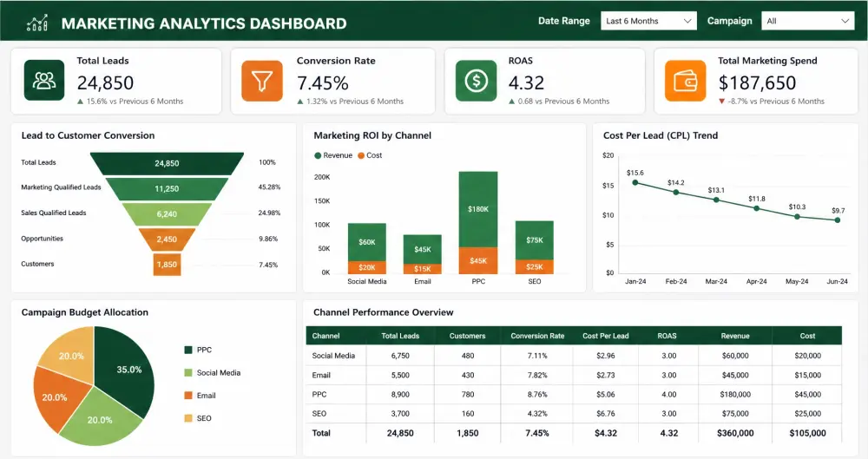Toggle the Cost legend marker
868x459 pixels.
(361, 155)
